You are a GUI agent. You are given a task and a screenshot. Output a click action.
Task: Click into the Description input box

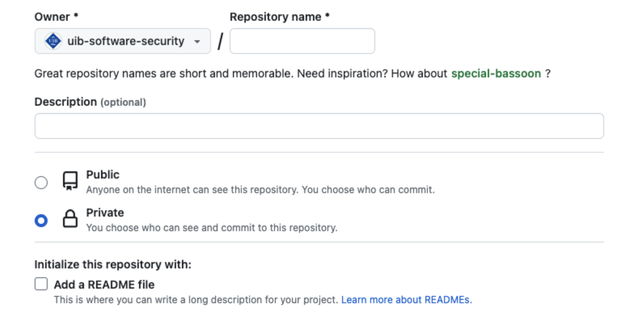point(319,126)
